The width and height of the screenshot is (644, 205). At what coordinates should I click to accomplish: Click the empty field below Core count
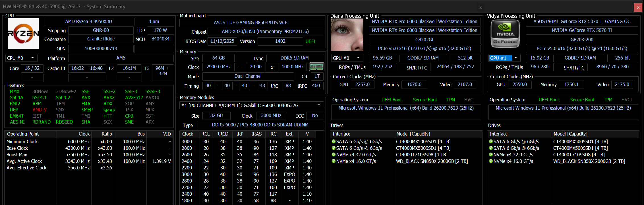pyautogui.click(x=32, y=77)
